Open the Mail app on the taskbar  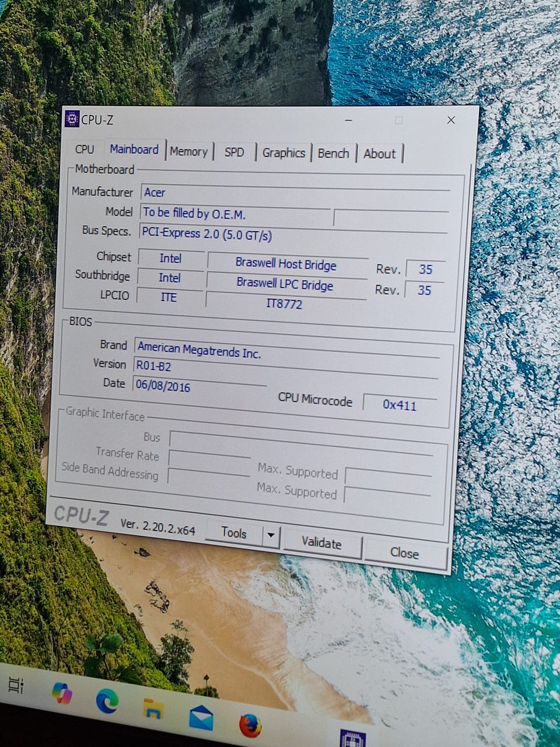tap(201, 717)
